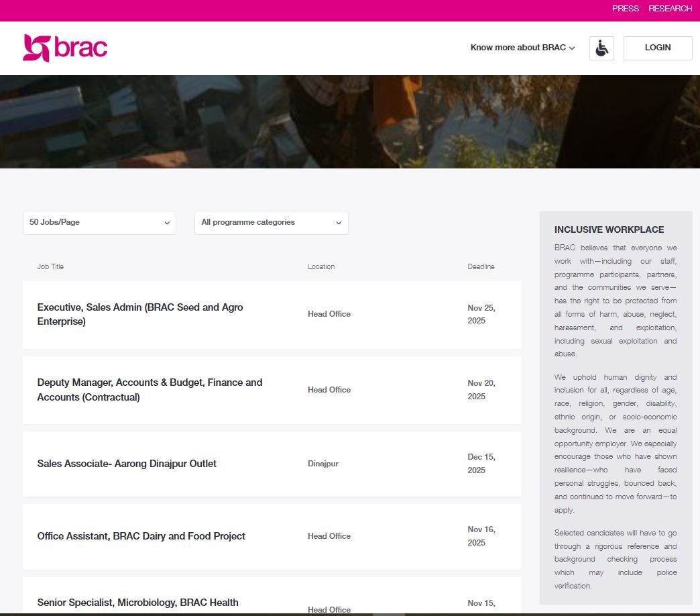Click the hero banner image

click(350, 121)
